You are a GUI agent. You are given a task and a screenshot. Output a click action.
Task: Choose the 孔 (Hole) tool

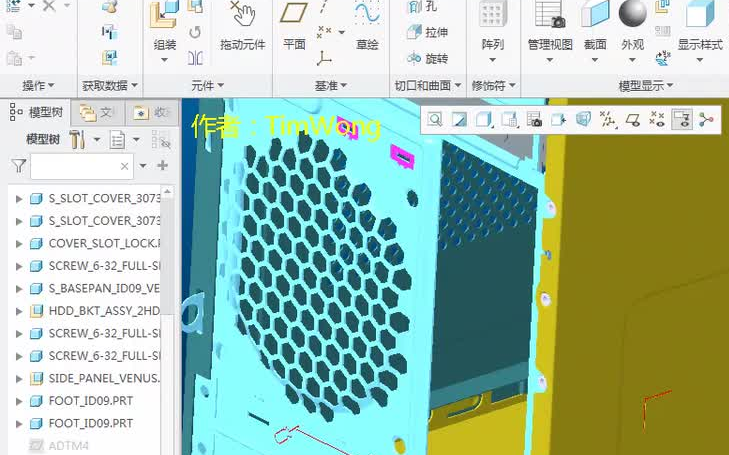[422, 7]
